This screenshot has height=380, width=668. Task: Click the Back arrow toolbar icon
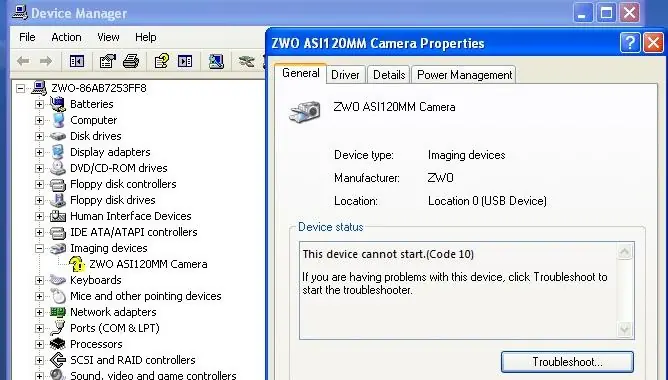tap(23, 61)
